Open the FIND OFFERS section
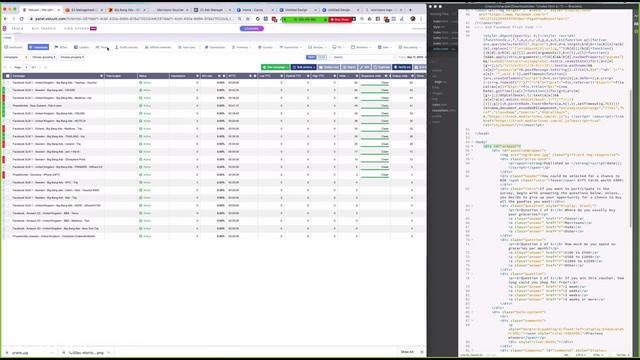 [x=76, y=29]
